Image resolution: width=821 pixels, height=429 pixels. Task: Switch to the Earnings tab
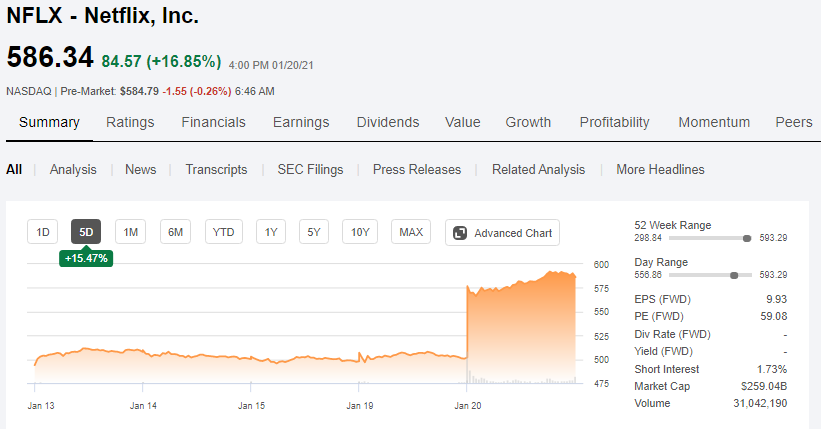click(x=301, y=122)
